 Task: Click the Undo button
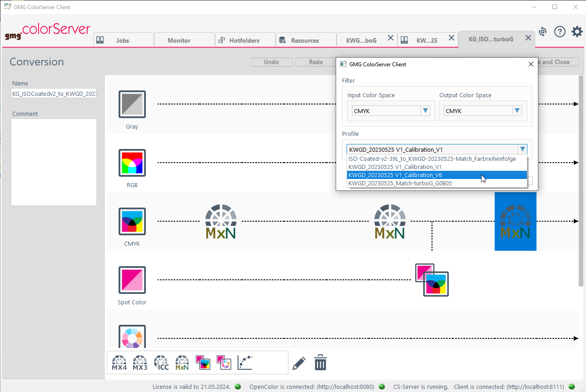point(272,62)
